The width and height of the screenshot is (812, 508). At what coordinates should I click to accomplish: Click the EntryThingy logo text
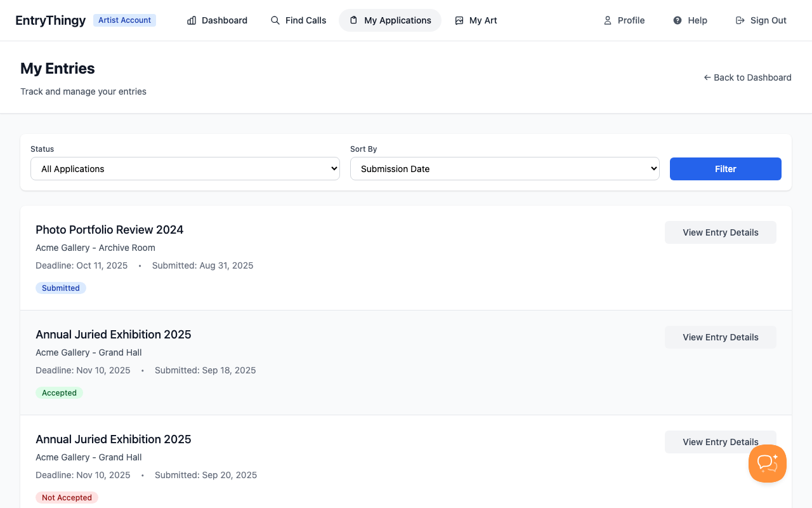(50, 20)
